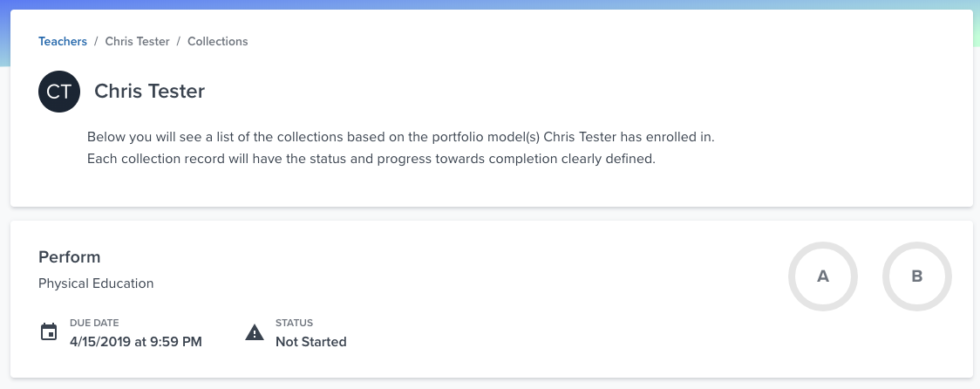This screenshot has height=389, width=980.
Task: Click the Not Started status text
Action: (x=311, y=342)
